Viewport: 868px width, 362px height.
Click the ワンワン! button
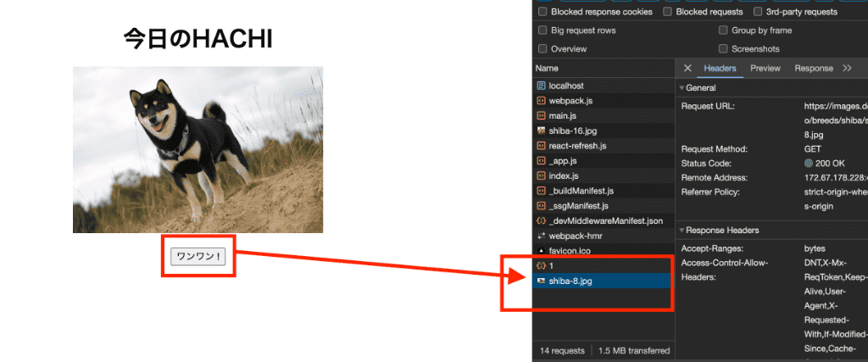point(198,256)
